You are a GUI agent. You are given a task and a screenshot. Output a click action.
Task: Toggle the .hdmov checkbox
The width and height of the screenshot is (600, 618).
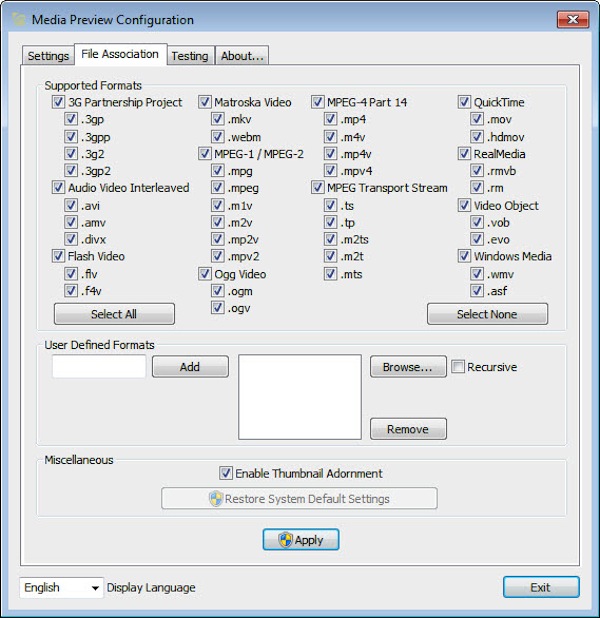(477, 137)
